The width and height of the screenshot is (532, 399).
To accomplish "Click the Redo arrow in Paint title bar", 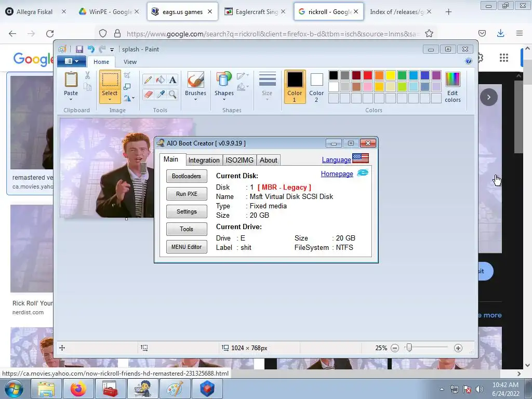I will (x=102, y=49).
